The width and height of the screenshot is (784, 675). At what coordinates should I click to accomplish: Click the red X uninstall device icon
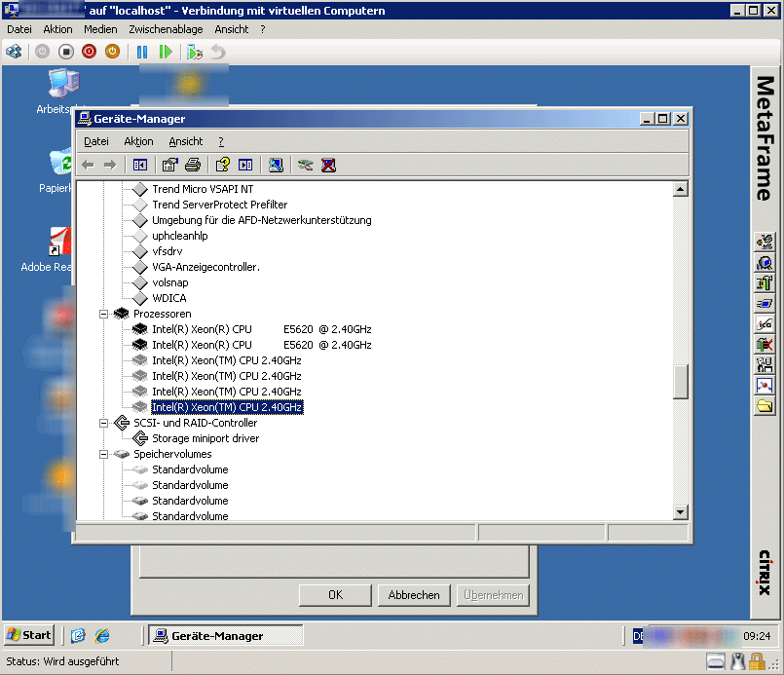[328, 165]
